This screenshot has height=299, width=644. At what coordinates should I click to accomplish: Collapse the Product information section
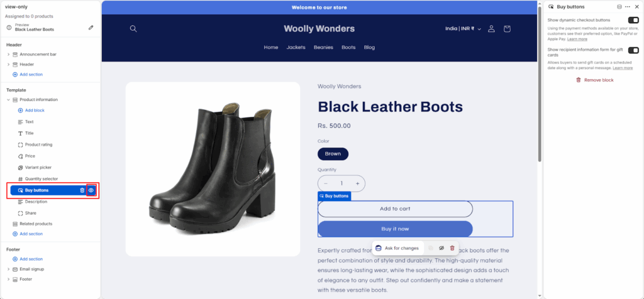pos(8,100)
